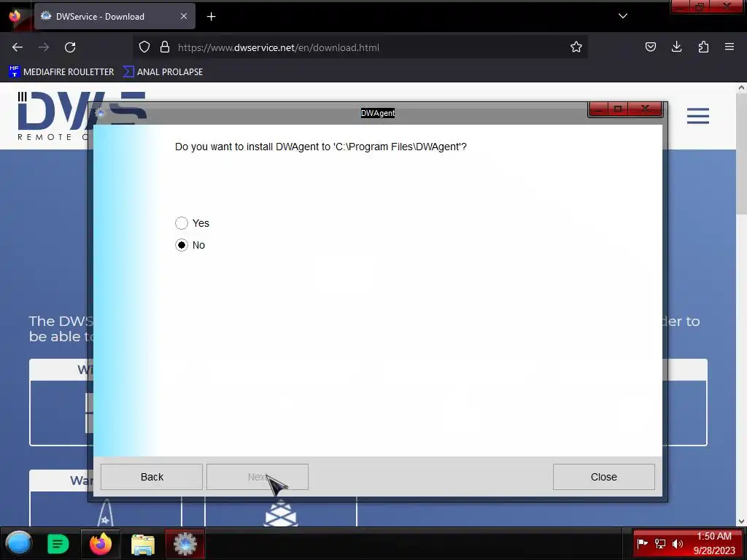Click the Back button in DWAgent installer
This screenshot has height=560, width=747.
point(152,477)
